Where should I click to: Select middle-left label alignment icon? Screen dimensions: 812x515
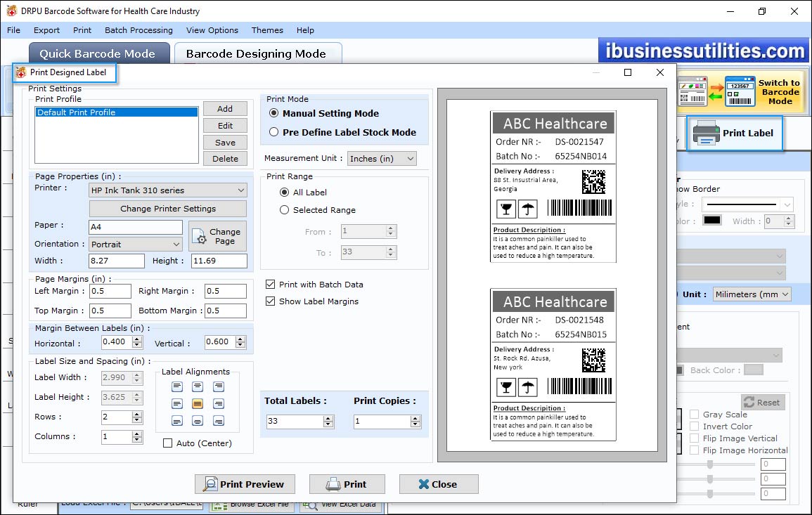point(177,404)
